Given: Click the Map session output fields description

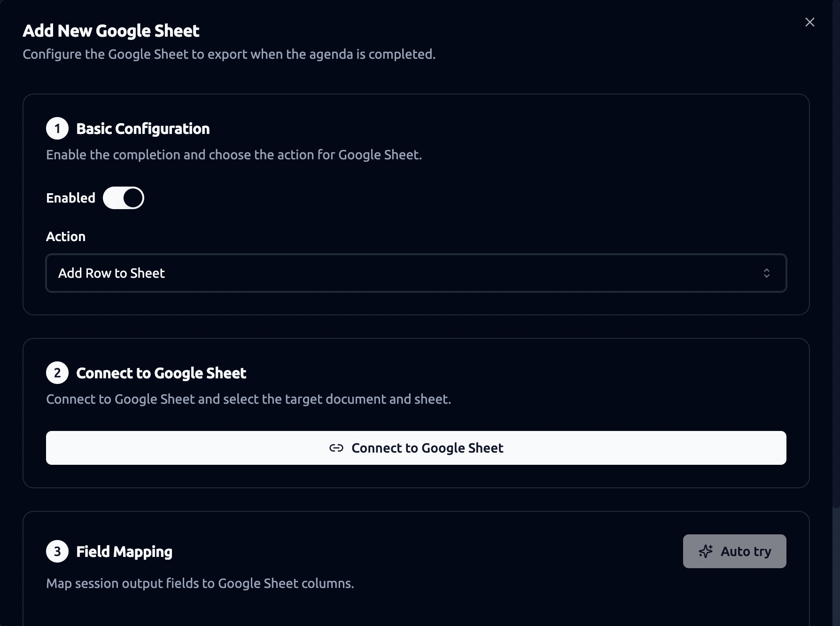Looking at the screenshot, I should 200,583.
